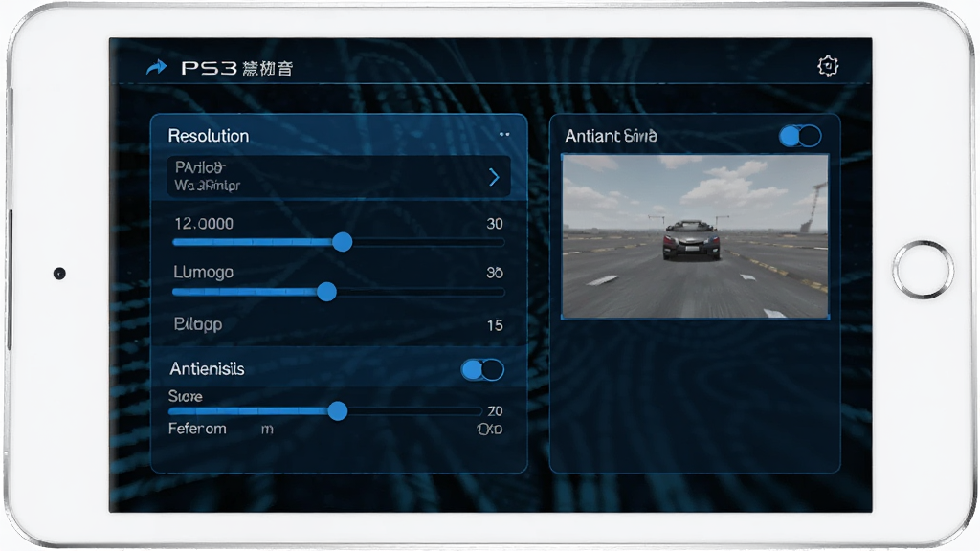
Task: Click the Resolution heading text
Action: click(x=209, y=136)
